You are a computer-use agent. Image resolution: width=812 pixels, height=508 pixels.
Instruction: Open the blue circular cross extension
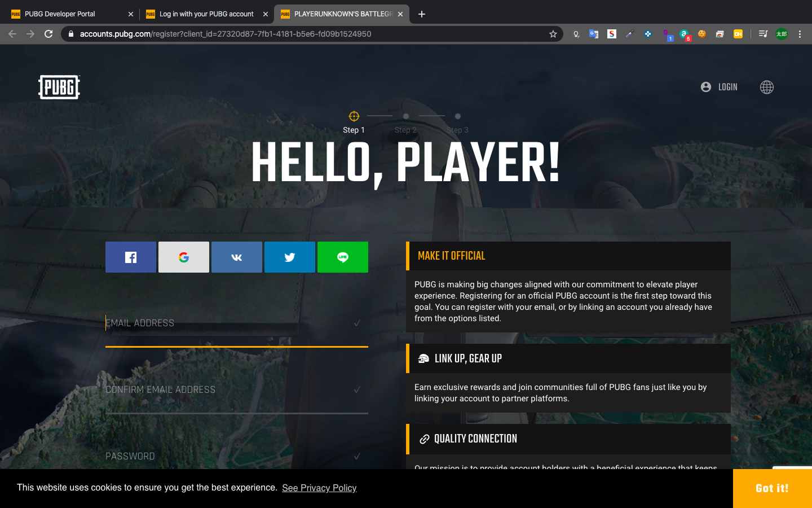[648, 34]
